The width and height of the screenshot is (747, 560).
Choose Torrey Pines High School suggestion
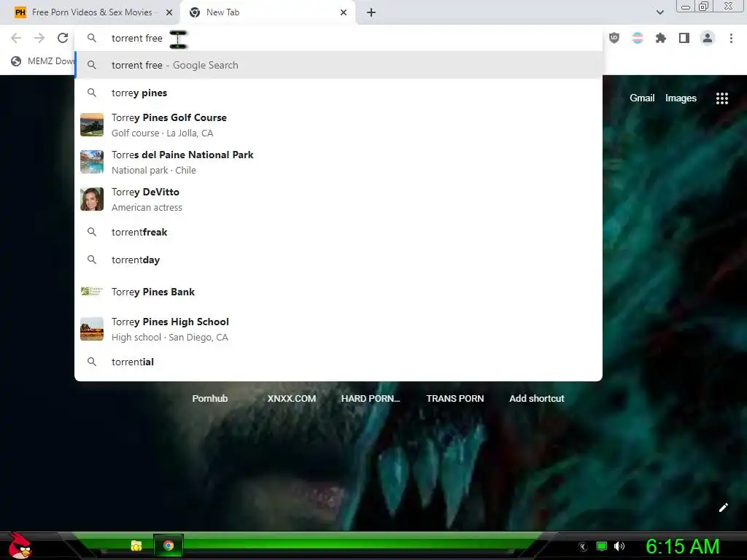click(338, 329)
